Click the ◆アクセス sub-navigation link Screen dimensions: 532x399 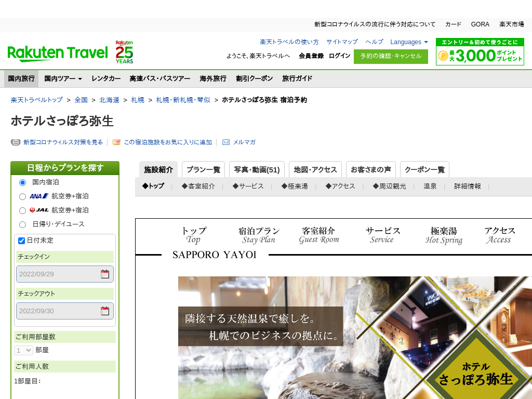click(x=340, y=187)
